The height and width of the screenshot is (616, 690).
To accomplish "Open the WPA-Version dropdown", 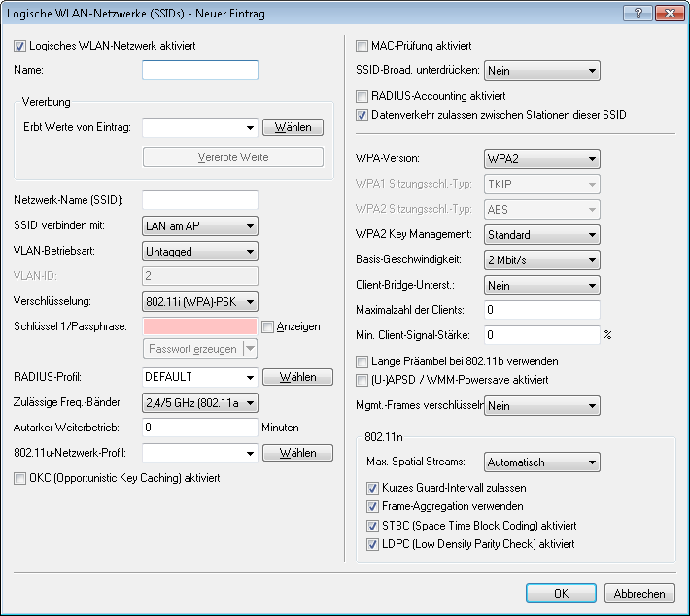I will (x=541, y=159).
